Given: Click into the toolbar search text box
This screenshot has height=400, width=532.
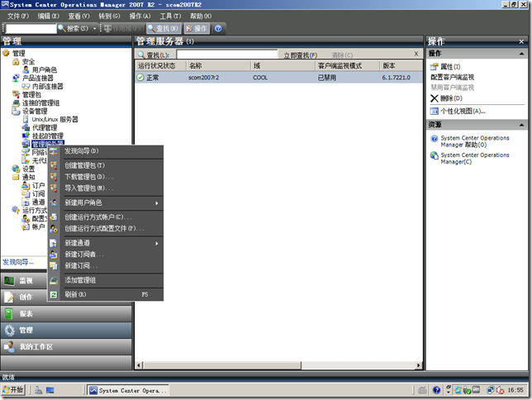Looking at the screenshot, I should click(x=31, y=29).
